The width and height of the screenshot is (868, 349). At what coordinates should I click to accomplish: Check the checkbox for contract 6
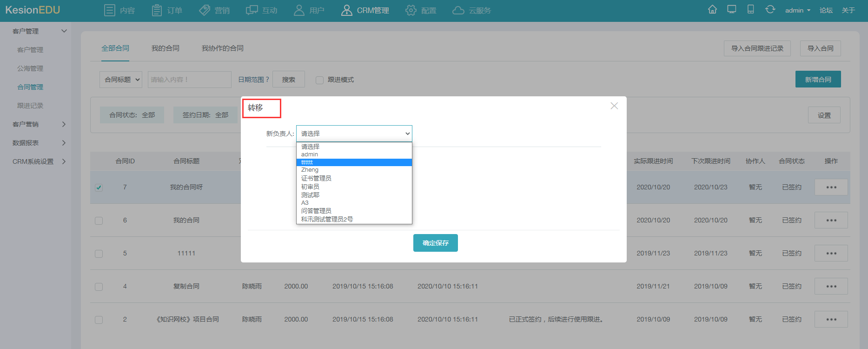[x=99, y=221]
